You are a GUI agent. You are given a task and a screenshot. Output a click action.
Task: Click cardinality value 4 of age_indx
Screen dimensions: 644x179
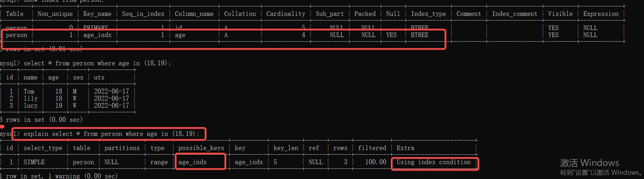[x=303, y=35]
